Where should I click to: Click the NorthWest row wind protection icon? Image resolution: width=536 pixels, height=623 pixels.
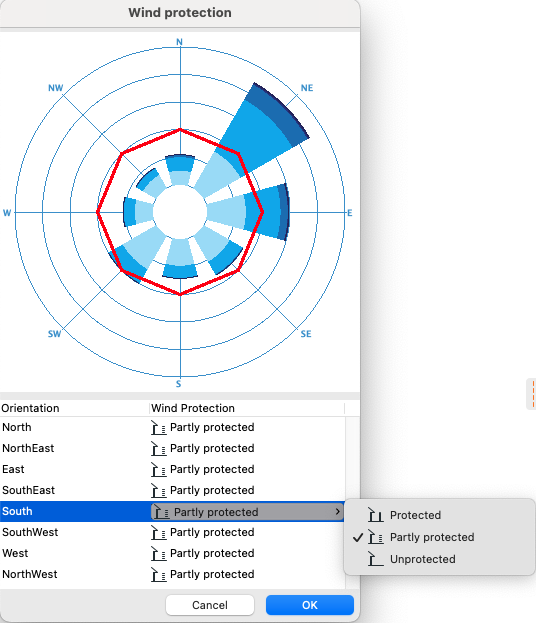(159, 575)
